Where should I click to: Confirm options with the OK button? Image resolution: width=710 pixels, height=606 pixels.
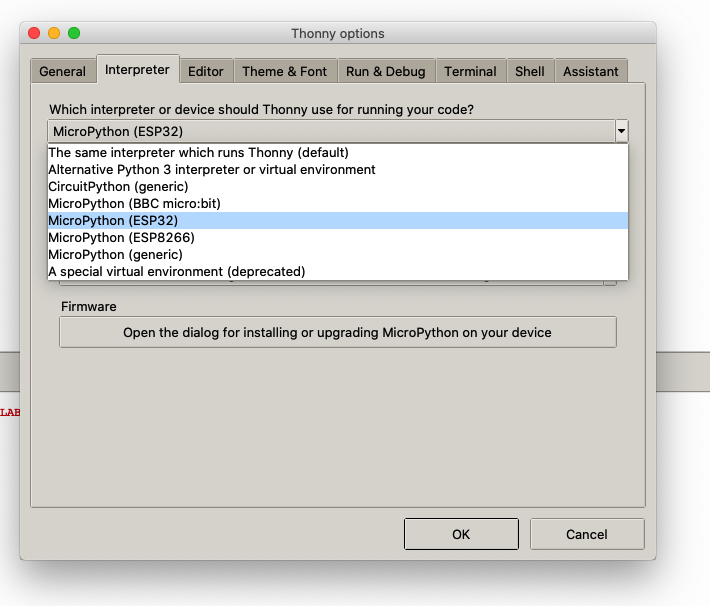[461, 534]
